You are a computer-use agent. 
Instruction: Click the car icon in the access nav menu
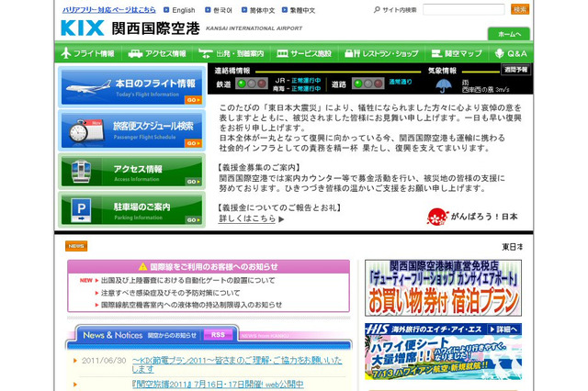(x=135, y=54)
